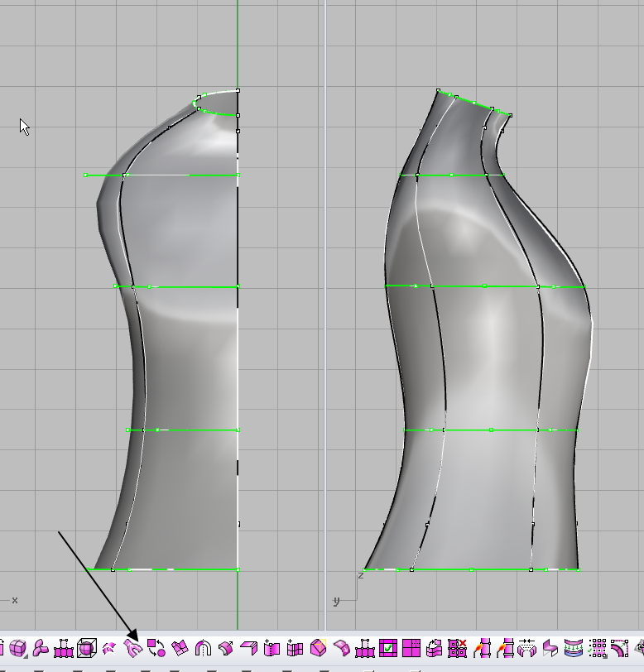Click the square-to-circle convert icon
644x672 pixels.
click(156, 648)
